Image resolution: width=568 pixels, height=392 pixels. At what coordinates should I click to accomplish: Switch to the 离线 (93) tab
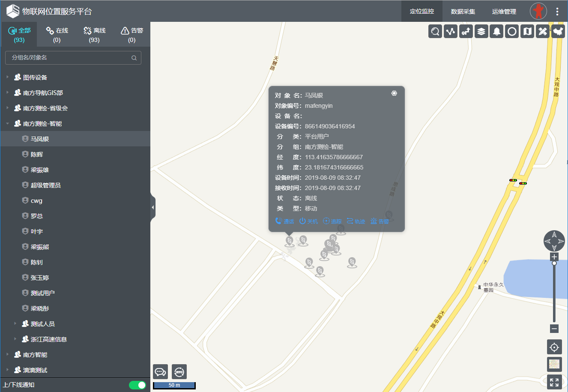[94, 35]
